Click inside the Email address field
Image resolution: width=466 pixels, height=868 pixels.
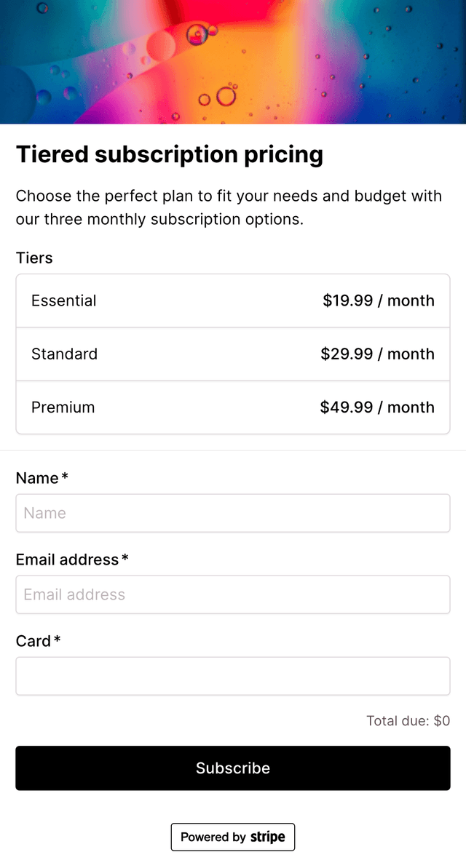pos(233,594)
